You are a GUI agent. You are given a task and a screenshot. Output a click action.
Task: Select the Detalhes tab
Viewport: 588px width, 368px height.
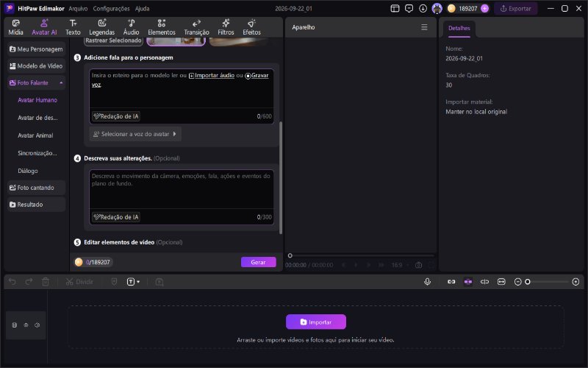click(x=459, y=28)
